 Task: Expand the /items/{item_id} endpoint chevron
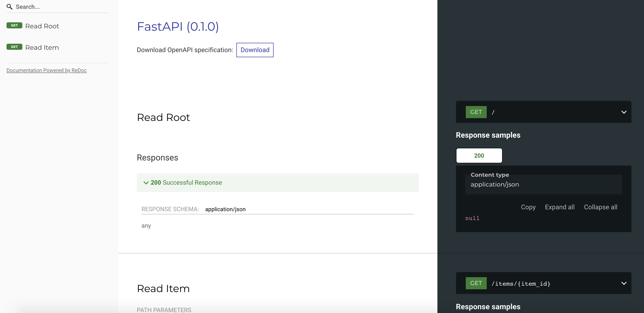tap(624, 283)
